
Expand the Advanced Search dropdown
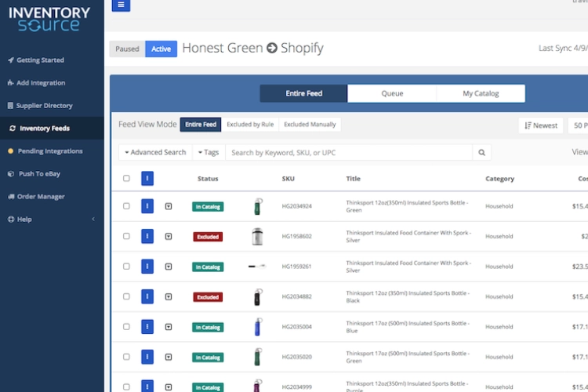coord(155,152)
